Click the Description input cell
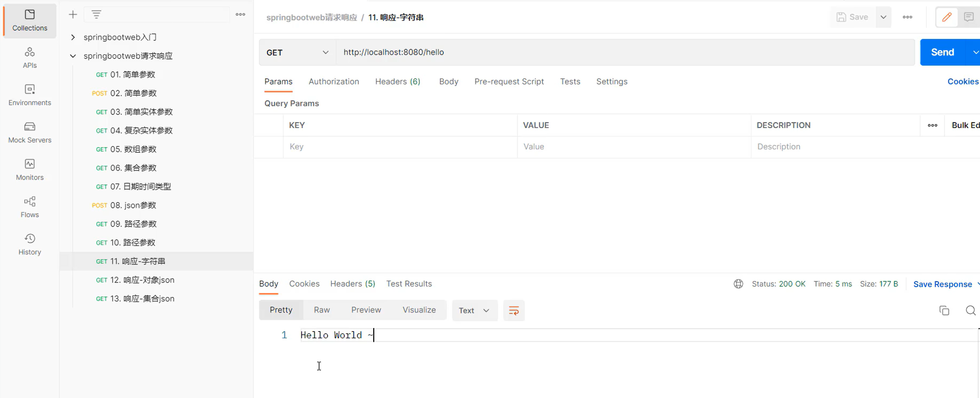The height and width of the screenshot is (398, 980). point(836,147)
